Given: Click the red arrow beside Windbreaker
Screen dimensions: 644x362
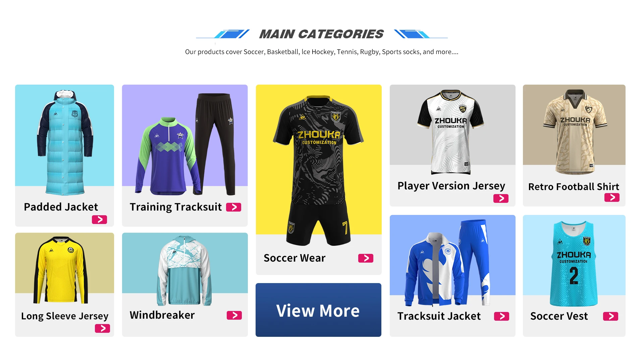Looking at the screenshot, I should pos(234,315).
